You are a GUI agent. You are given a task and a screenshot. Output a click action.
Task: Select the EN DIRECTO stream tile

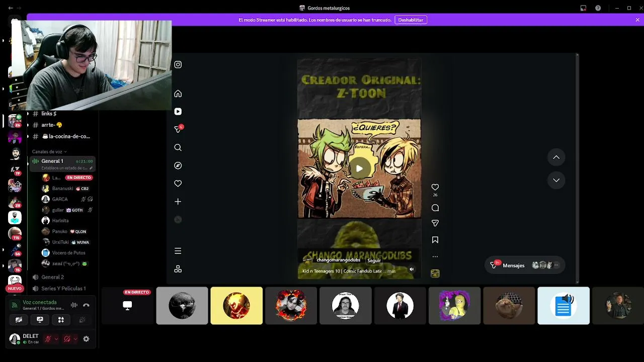coord(127,306)
